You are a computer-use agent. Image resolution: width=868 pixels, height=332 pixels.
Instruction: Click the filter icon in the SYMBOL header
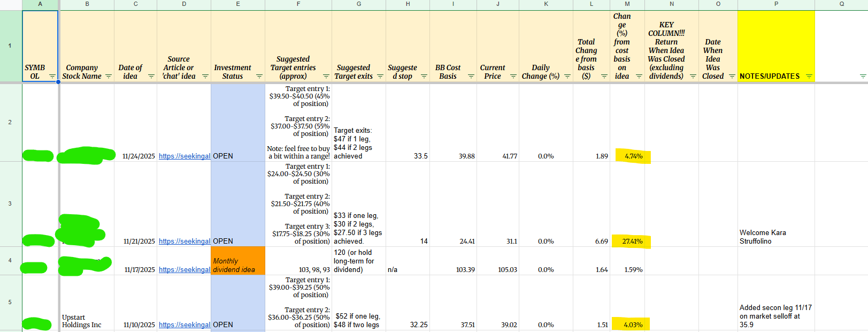(52, 77)
